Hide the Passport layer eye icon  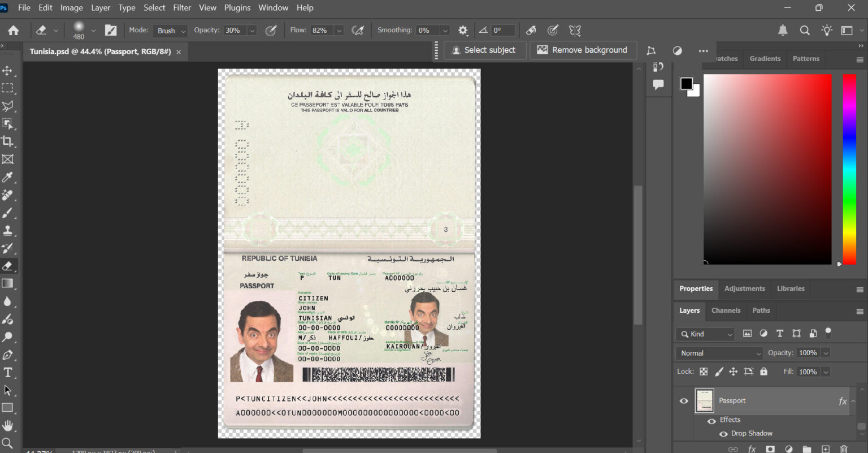pos(684,401)
